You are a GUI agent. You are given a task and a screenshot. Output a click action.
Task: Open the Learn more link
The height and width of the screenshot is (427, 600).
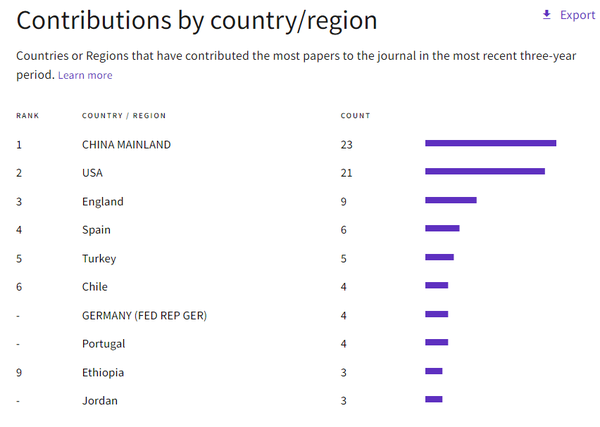(x=85, y=76)
